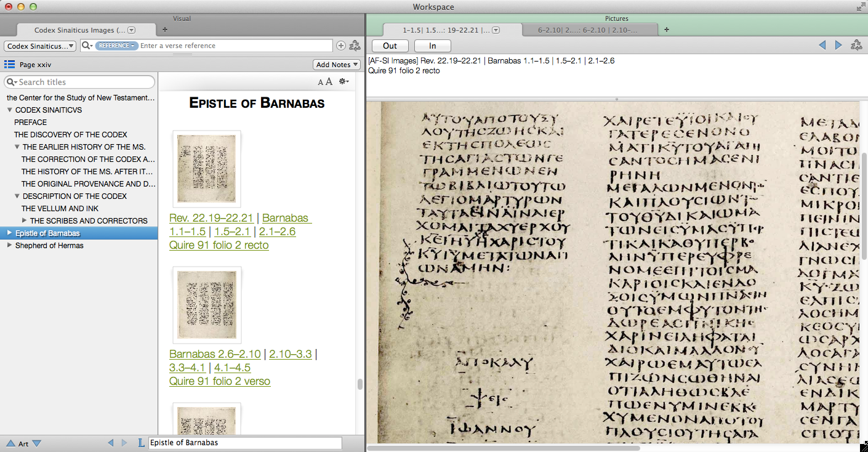The width and height of the screenshot is (868, 452).
Task: Click the larger text size A icon
Action: coord(329,82)
